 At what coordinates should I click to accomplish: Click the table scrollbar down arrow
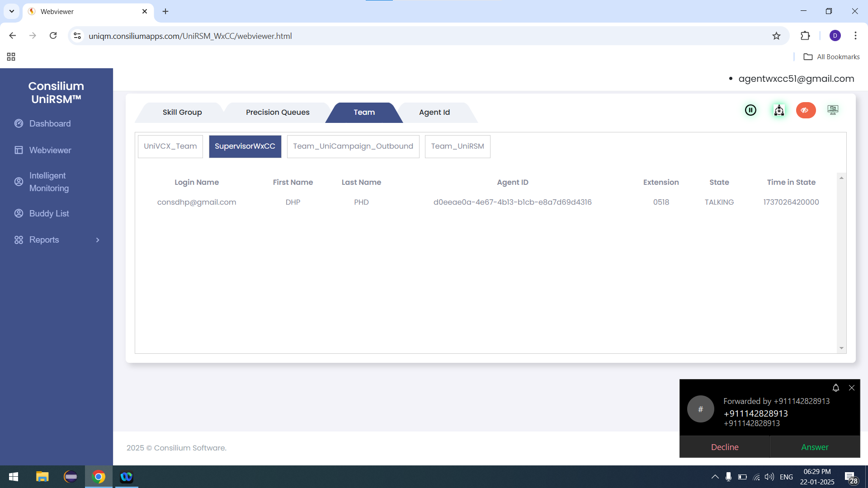coord(841,348)
